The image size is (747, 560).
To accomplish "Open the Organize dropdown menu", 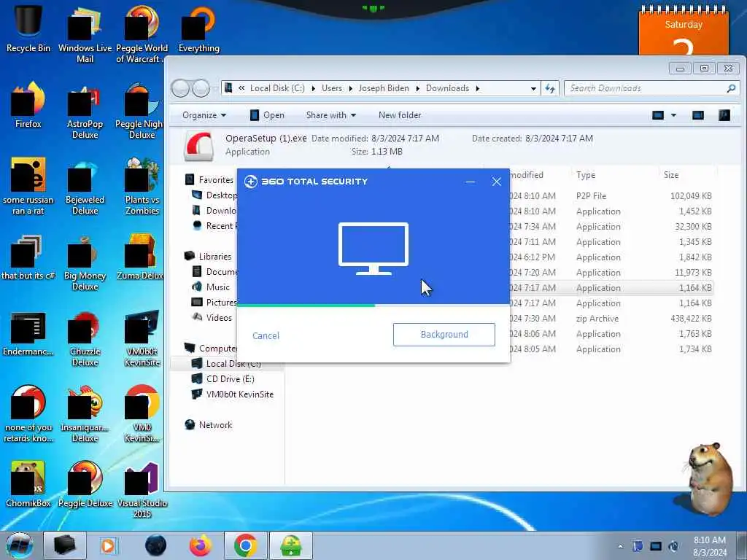I will click(204, 115).
